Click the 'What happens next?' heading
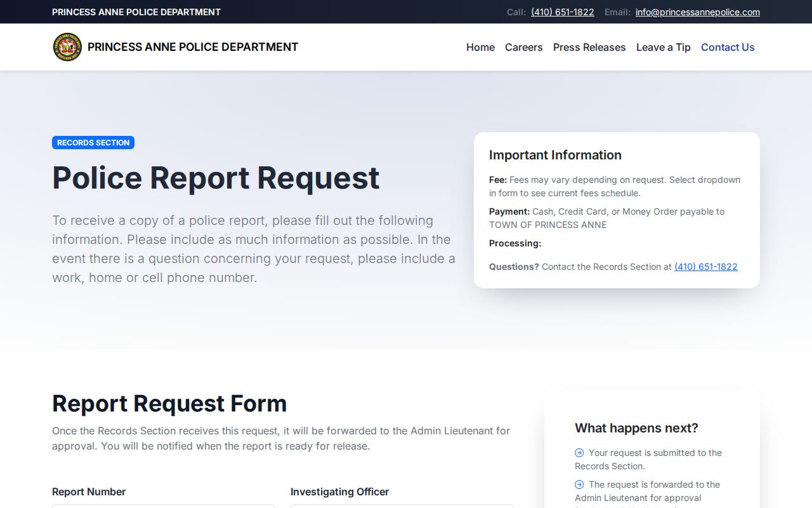The width and height of the screenshot is (812, 508). point(636,428)
